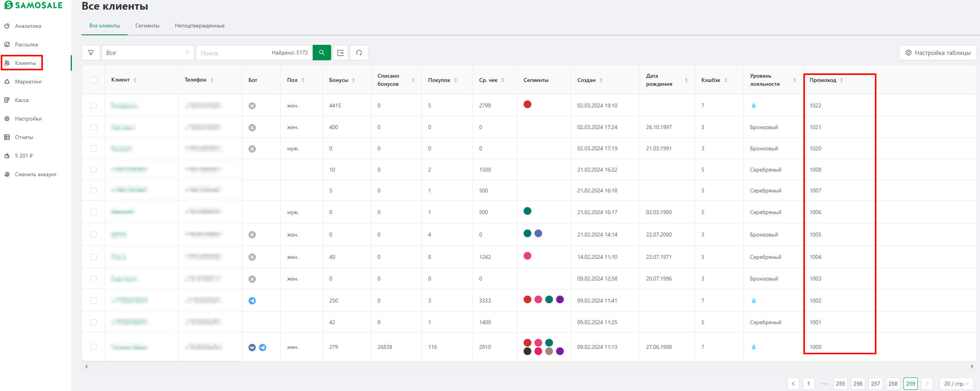Click the export table icon

340,53
